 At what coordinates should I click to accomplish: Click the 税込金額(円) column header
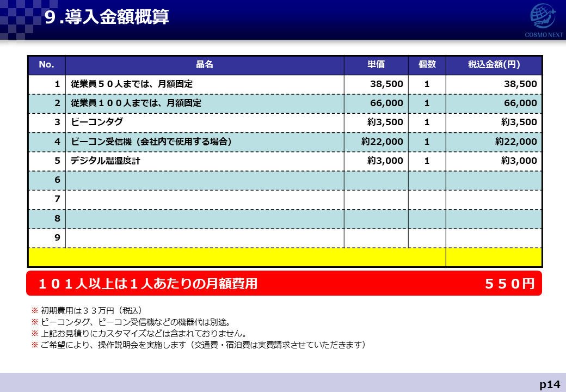click(x=494, y=65)
